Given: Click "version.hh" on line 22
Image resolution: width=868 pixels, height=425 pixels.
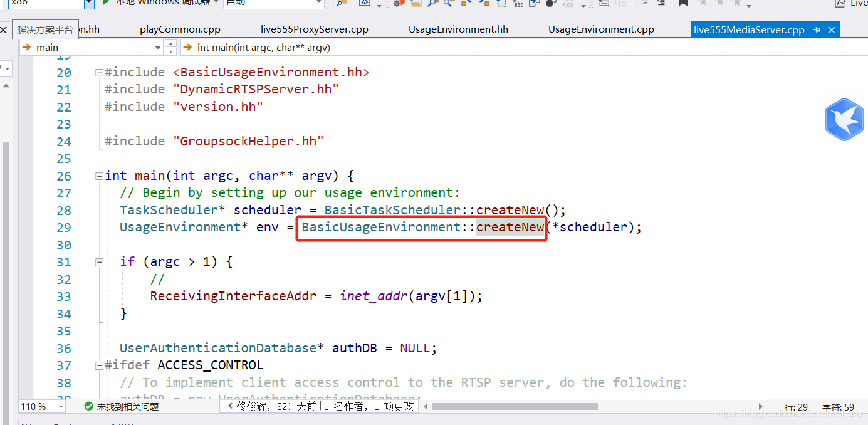Looking at the screenshot, I should coord(218,107).
